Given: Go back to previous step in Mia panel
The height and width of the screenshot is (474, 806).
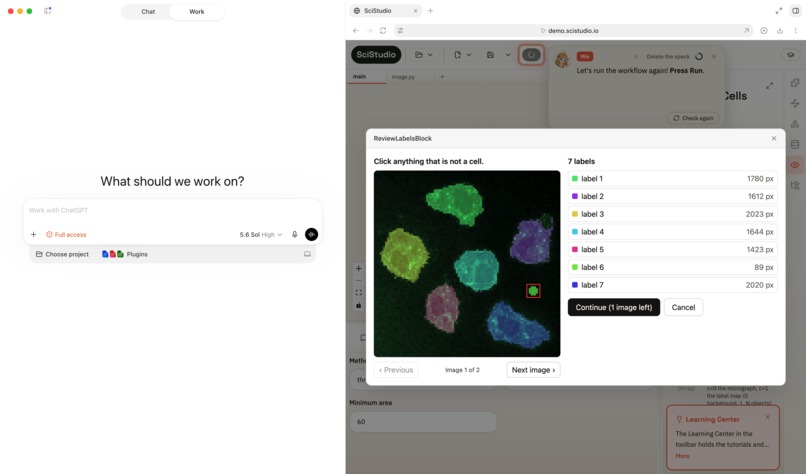Looking at the screenshot, I should point(636,57).
